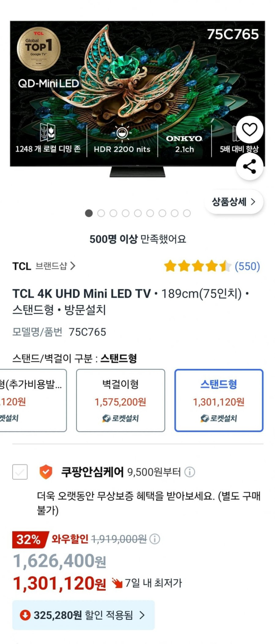This screenshot has height=644, width=275.
Task: Tap info icon beside 1,919,000원 original price
Action: tap(155, 539)
